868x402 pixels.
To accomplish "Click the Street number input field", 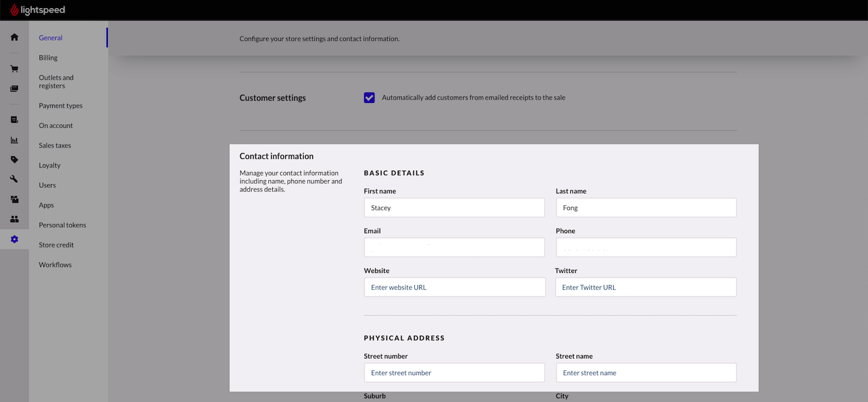I will point(454,373).
